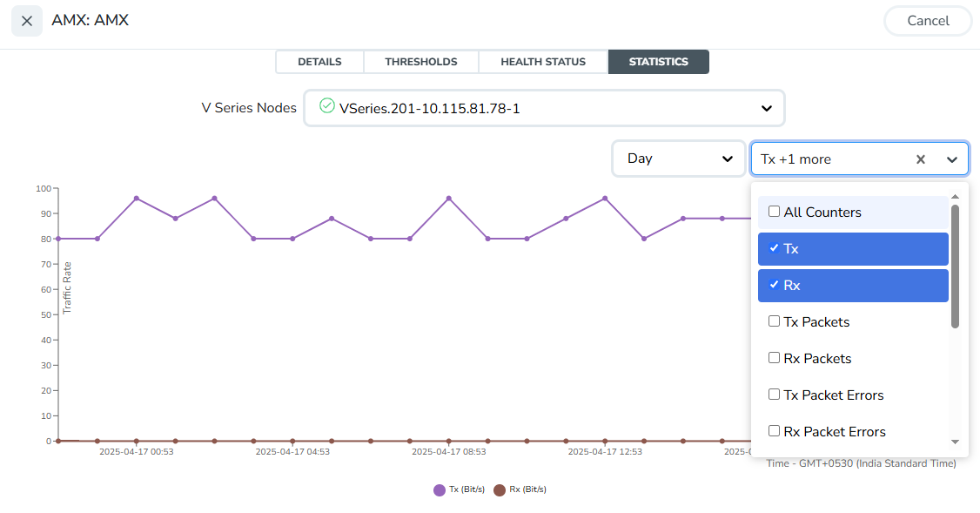The height and width of the screenshot is (513, 980).
Task: Select the Tx Packet Errors checkbox
Action: pyautogui.click(x=774, y=395)
